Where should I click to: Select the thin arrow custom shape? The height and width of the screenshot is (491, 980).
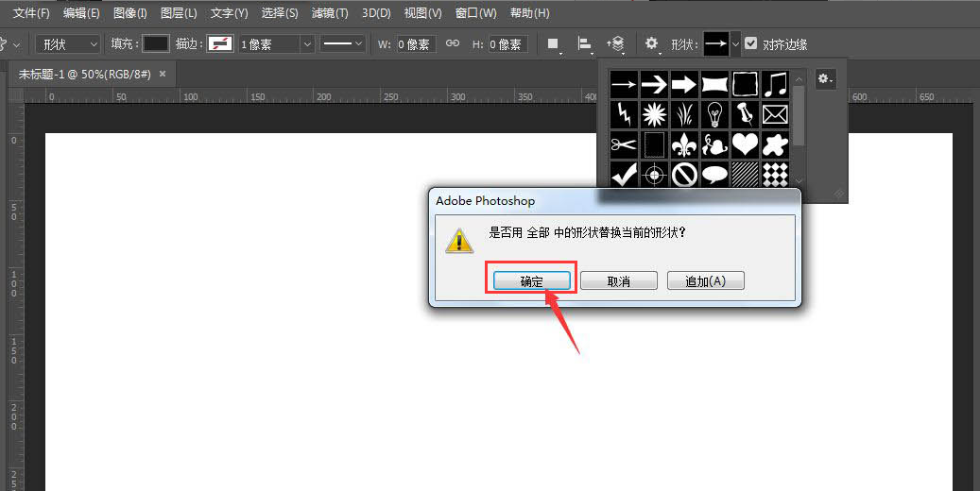pyautogui.click(x=624, y=84)
